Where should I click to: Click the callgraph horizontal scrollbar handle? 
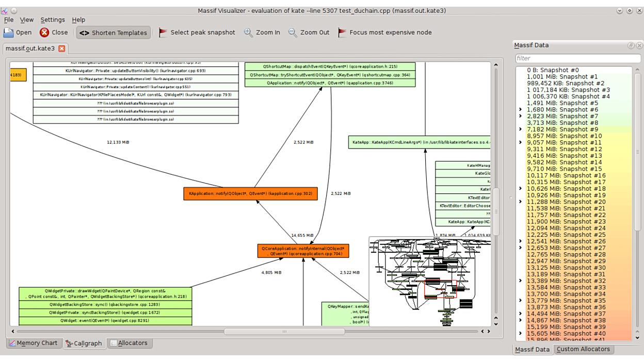click(x=284, y=332)
